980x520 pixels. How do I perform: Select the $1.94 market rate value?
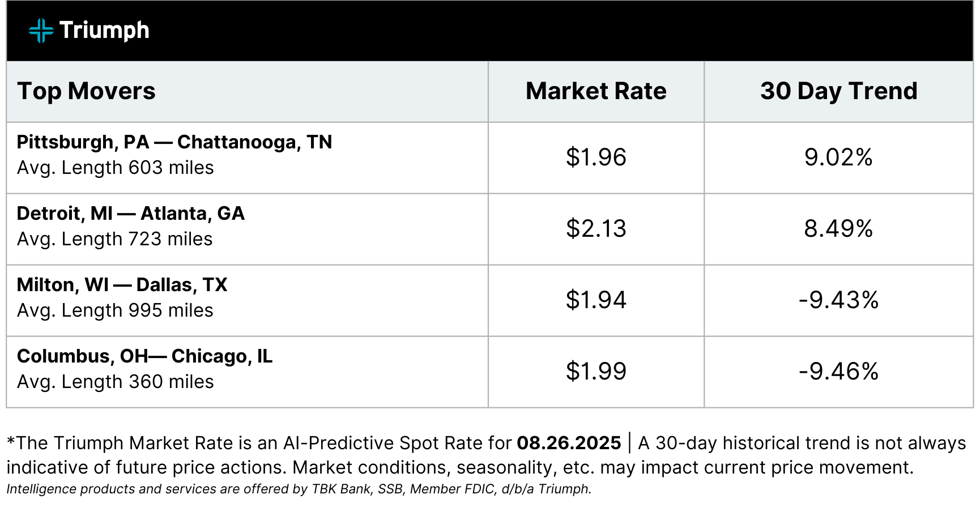click(596, 300)
